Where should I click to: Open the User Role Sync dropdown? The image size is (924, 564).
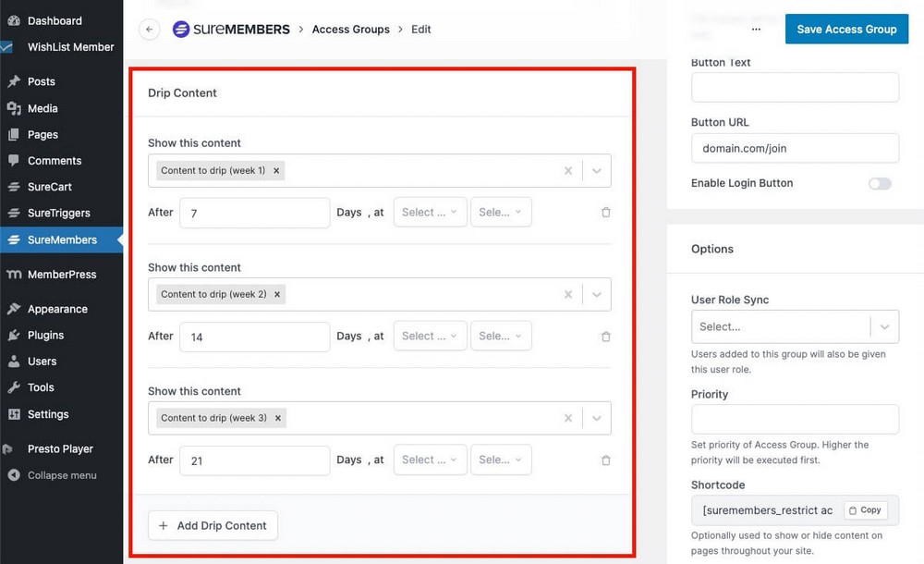(x=795, y=326)
